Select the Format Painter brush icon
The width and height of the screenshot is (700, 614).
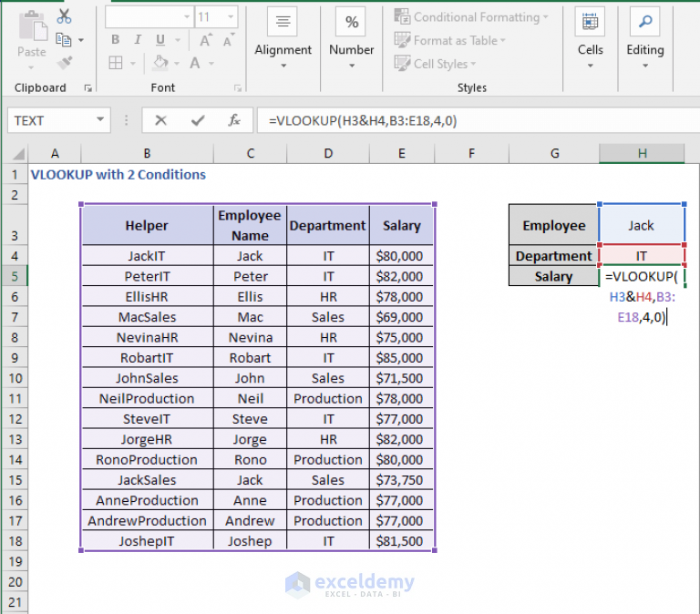pos(64,62)
